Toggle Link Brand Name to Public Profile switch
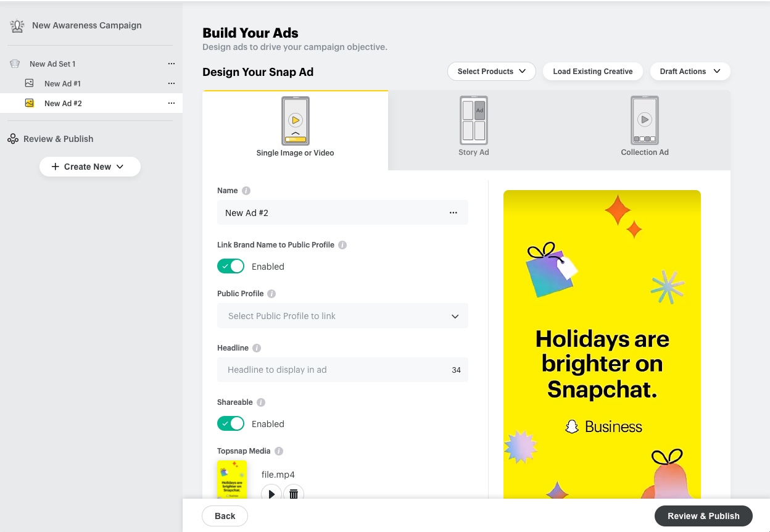Image resolution: width=770 pixels, height=532 pixels. click(x=231, y=267)
